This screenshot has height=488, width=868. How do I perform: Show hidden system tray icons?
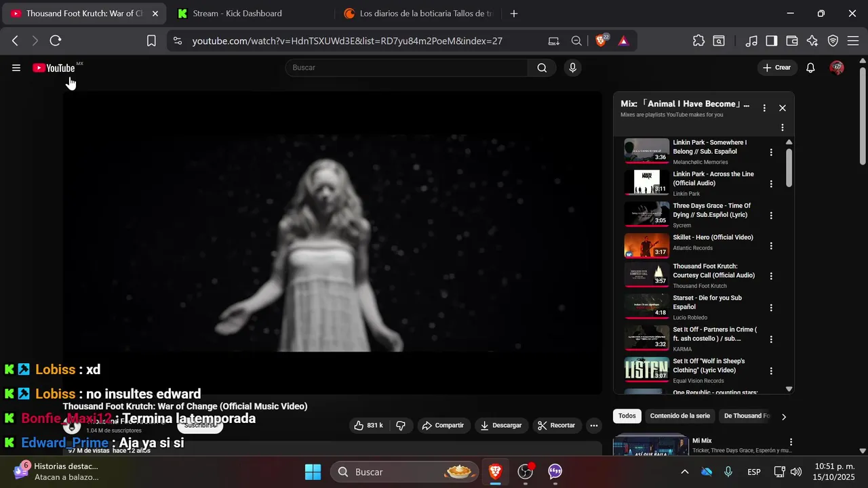[685, 472]
